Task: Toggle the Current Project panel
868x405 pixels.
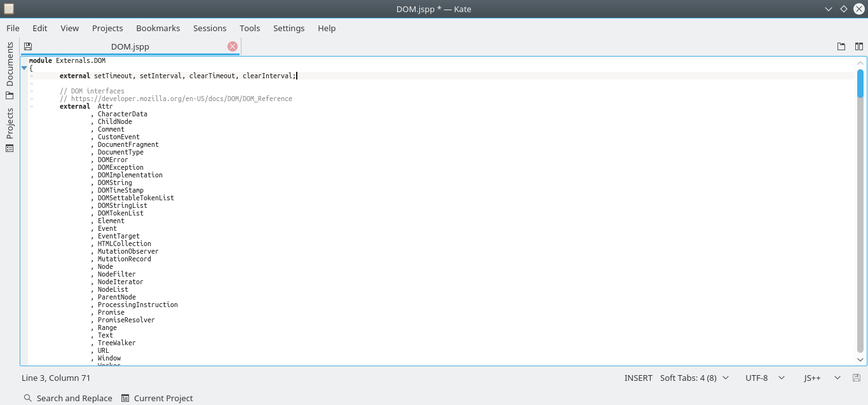Action: pyautogui.click(x=157, y=398)
